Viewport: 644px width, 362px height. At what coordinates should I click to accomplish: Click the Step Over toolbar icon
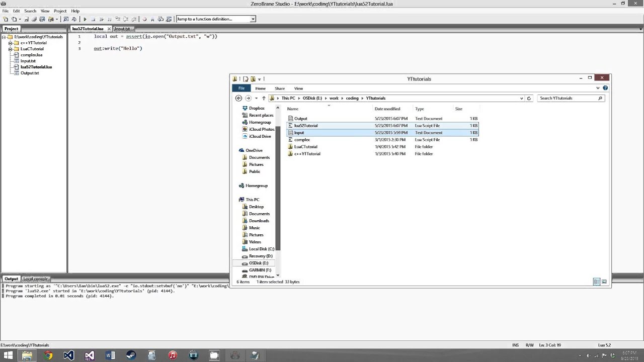pos(125,19)
